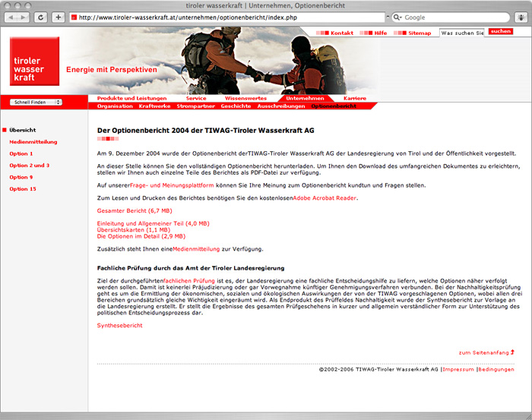Open Option 9 in the sidebar

(x=21, y=177)
